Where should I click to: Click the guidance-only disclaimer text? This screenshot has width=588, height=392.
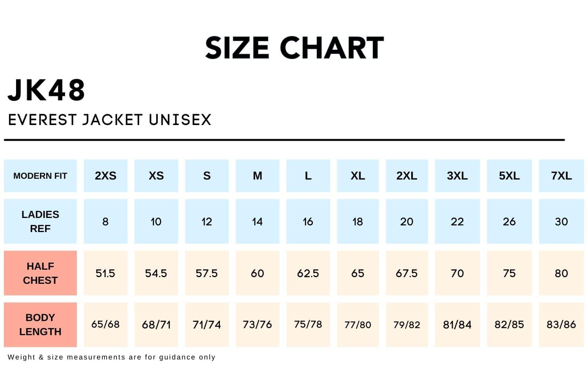click(112, 357)
